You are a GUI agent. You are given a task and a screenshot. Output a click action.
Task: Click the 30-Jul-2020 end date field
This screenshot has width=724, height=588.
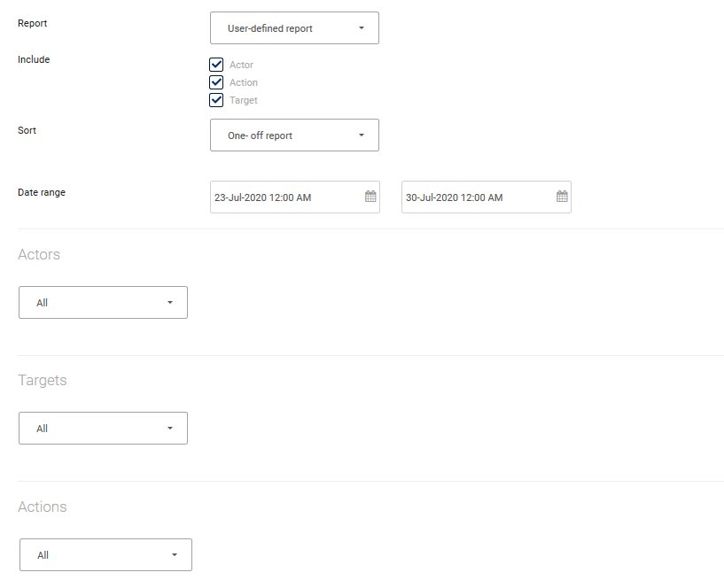click(474, 197)
